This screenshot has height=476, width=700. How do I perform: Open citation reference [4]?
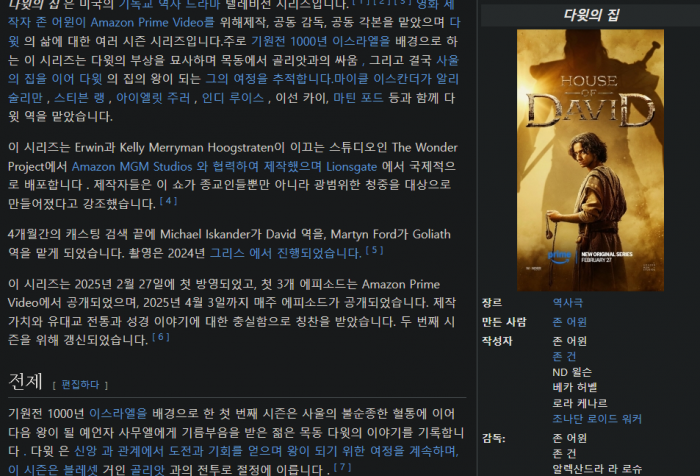pos(169,201)
